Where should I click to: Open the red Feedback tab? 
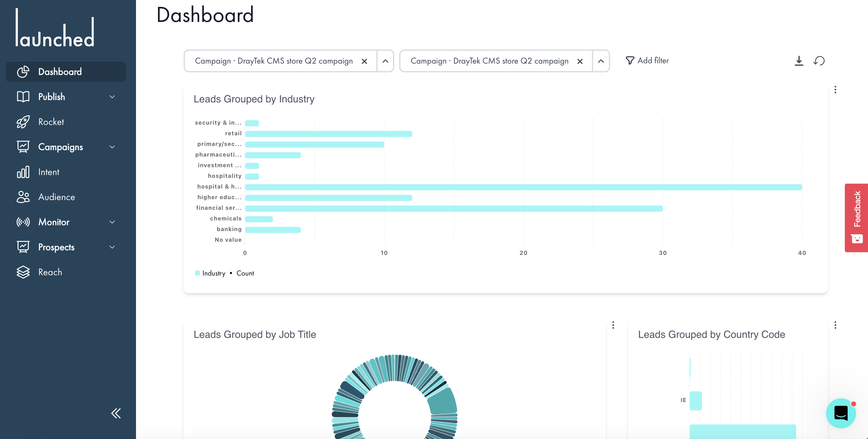click(x=856, y=218)
